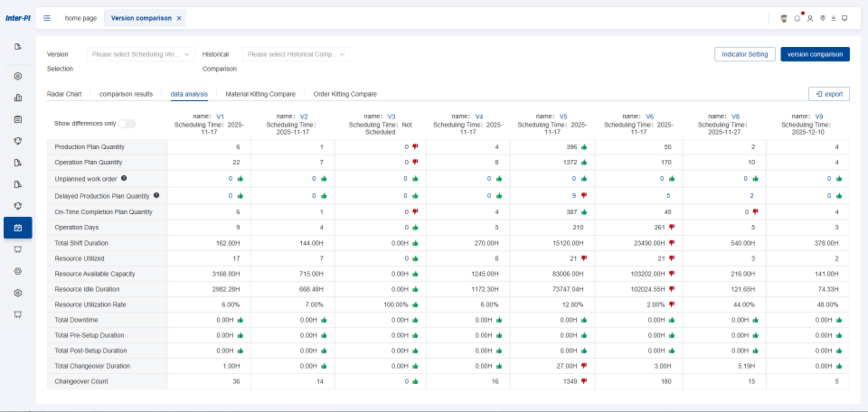Switch to the Radar Chart tab
Viewport: 868px width, 412px height.
click(x=64, y=94)
